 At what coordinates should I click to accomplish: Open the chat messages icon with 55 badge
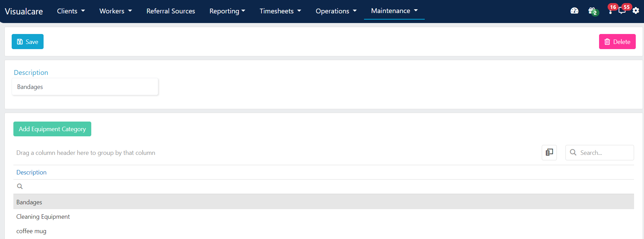click(622, 11)
